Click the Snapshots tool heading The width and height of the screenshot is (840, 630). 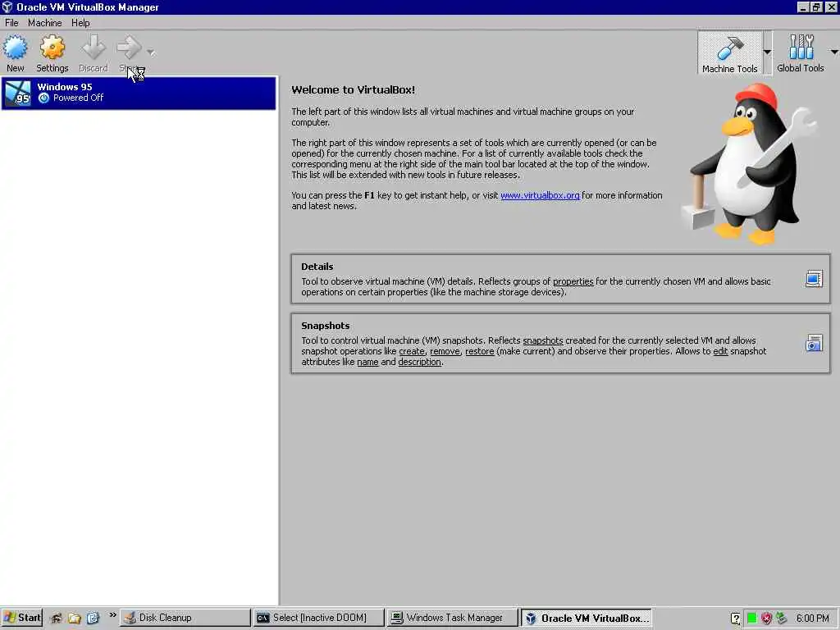[x=325, y=326]
